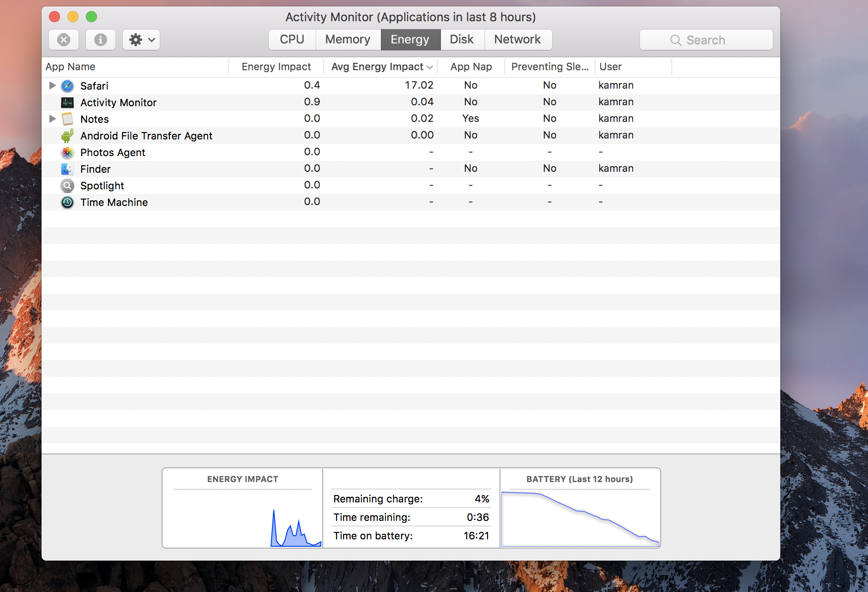Click Notes' App Nap 'Yes' value
This screenshot has width=868, height=592.
click(470, 118)
